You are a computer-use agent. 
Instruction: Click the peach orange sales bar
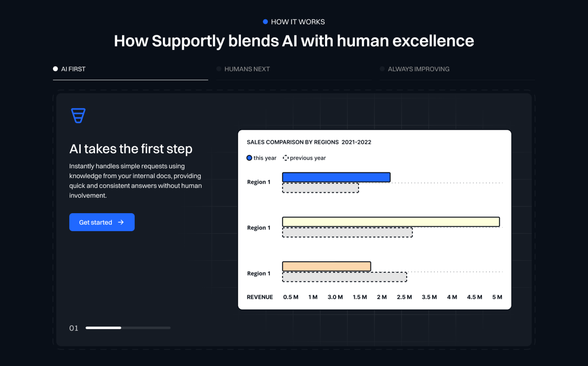(326, 266)
